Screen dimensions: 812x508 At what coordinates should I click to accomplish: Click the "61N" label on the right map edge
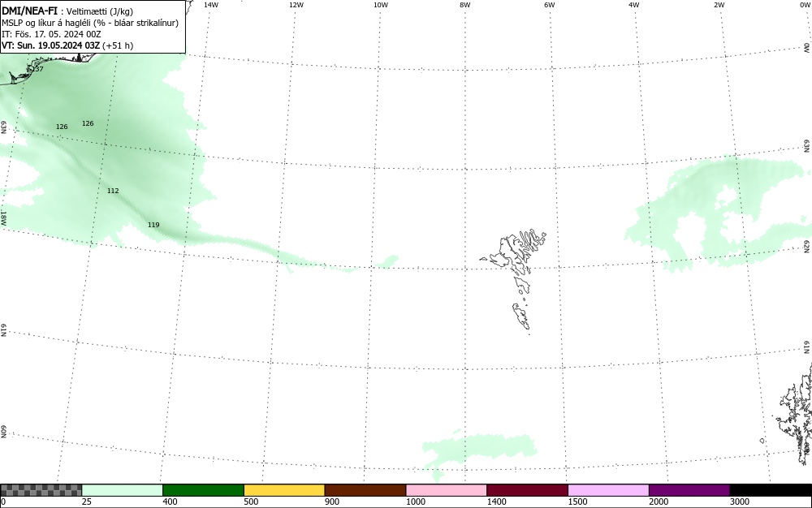[806, 347]
